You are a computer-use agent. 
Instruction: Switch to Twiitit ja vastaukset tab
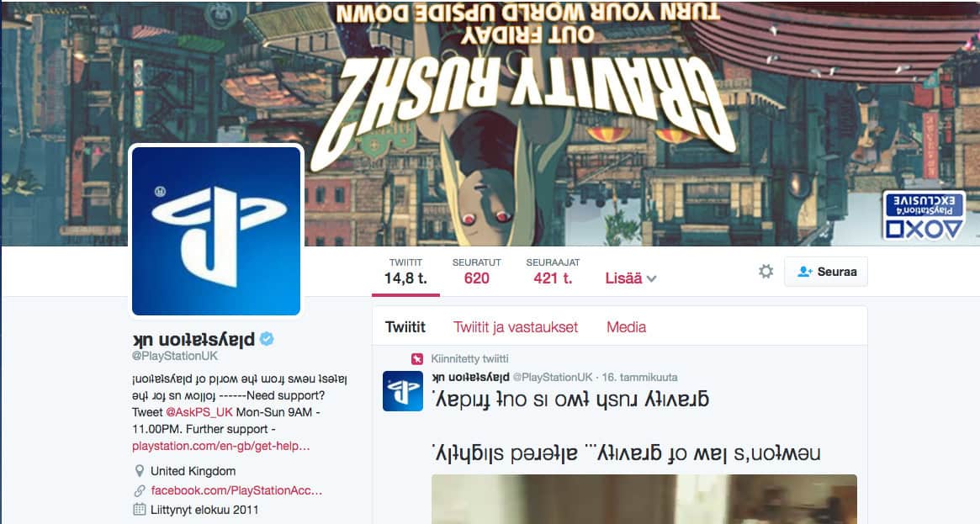pyautogui.click(x=516, y=326)
